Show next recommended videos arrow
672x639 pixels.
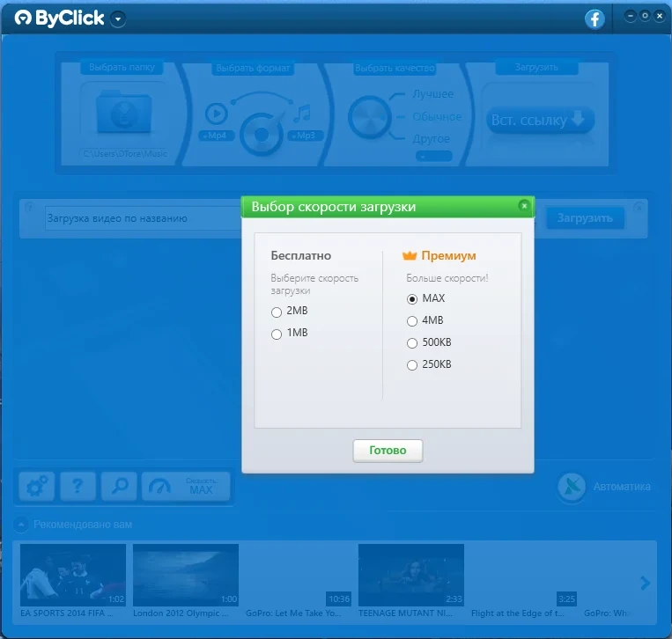(x=645, y=583)
